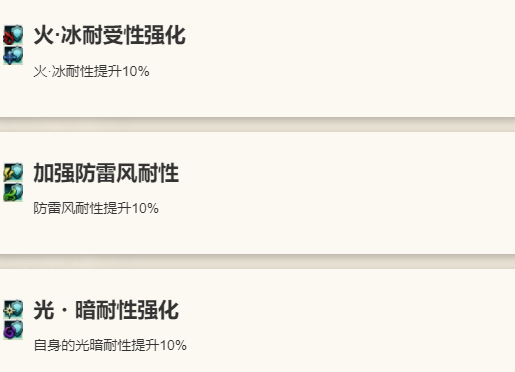The image size is (515, 372).
Task: Click the fire resistance shield icon
Action: pos(13,35)
